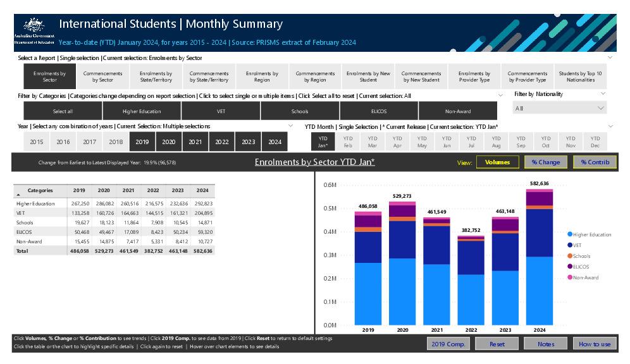The height and width of the screenshot is (364, 630).
Task: Open the Notes panel
Action: tap(545, 344)
